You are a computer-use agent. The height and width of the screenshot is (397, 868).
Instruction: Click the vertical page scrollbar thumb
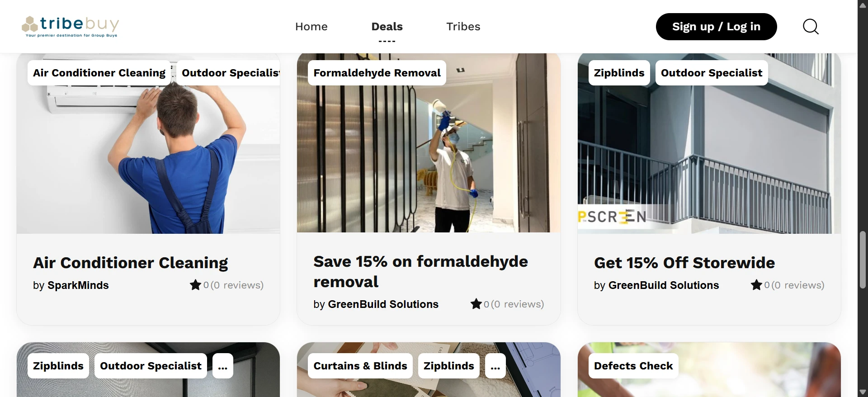click(x=863, y=260)
